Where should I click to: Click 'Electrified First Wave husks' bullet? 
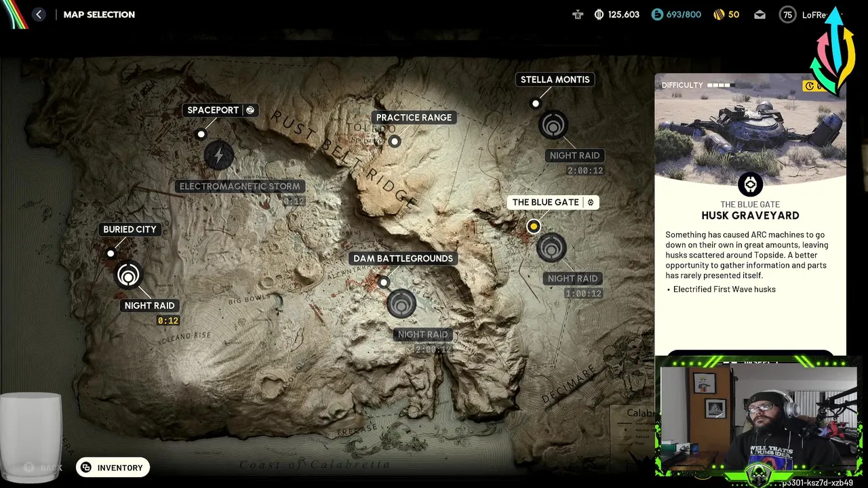[x=724, y=289]
